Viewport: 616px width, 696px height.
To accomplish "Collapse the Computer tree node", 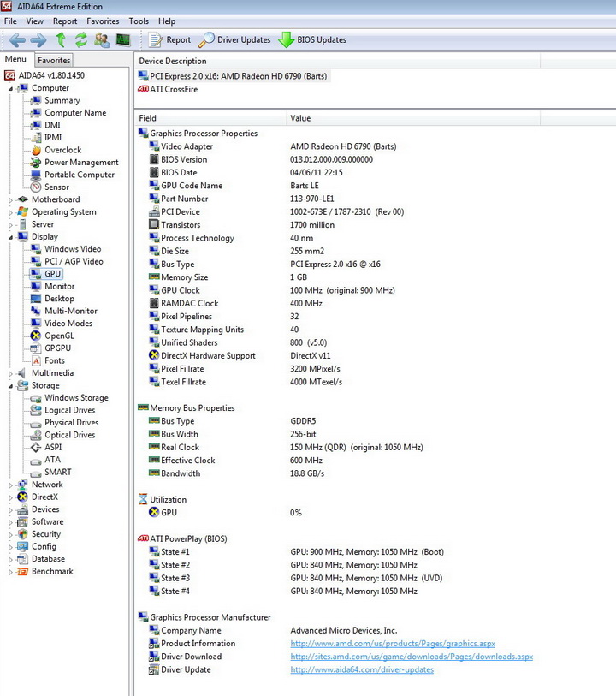I will click(10, 88).
